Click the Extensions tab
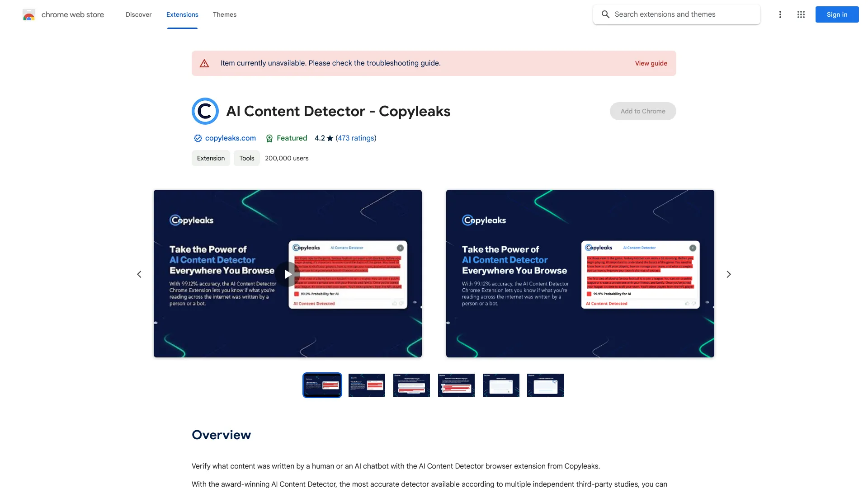Screen dimensions: 868x488 (182, 14)
